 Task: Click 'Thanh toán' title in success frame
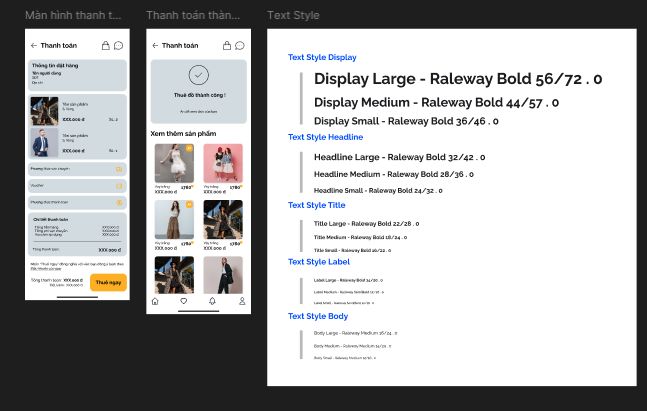coord(180,45)
